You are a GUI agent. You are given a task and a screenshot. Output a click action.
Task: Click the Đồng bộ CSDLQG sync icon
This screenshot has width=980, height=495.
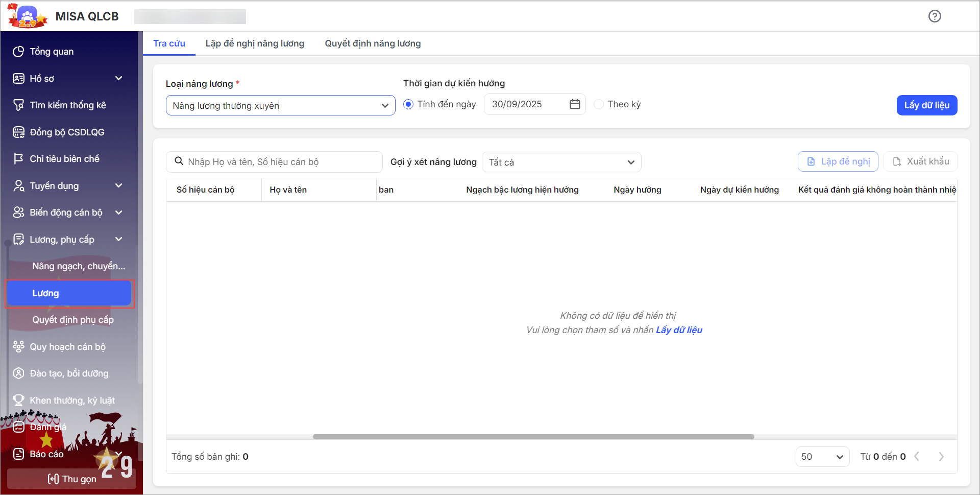click(18, 132)
